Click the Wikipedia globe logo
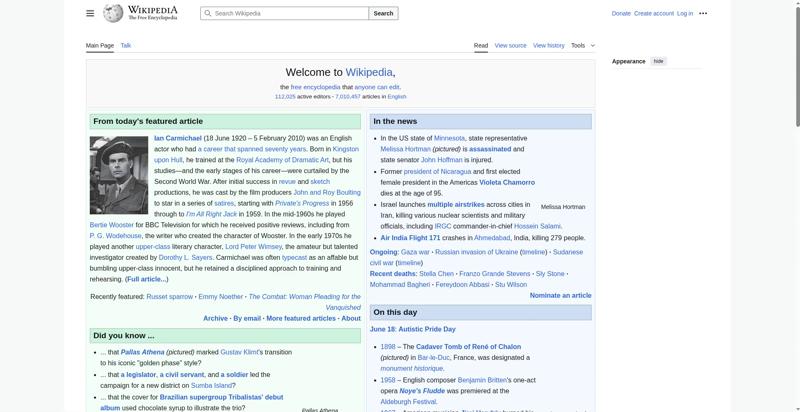 pyautogui.click(x=113, y=13)
